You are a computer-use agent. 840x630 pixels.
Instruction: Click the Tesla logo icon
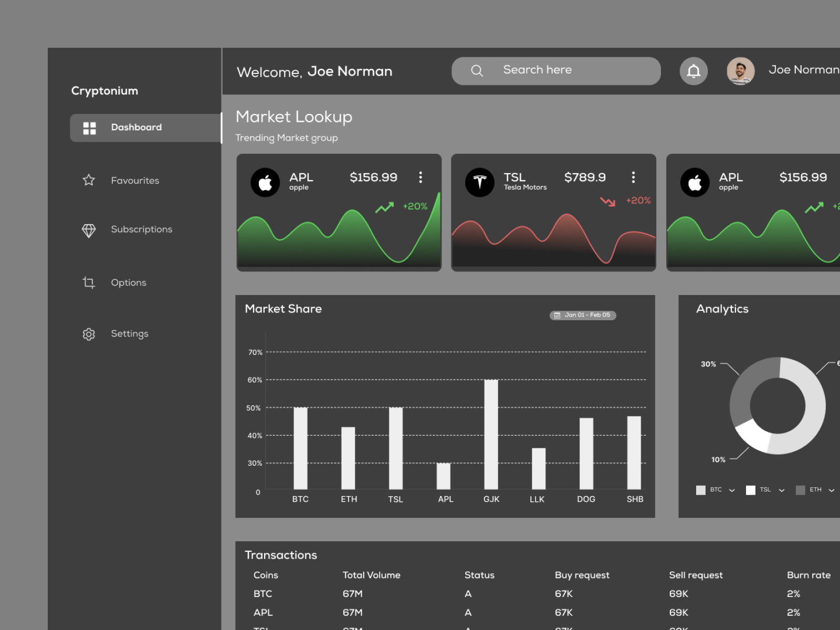point(480,182)
